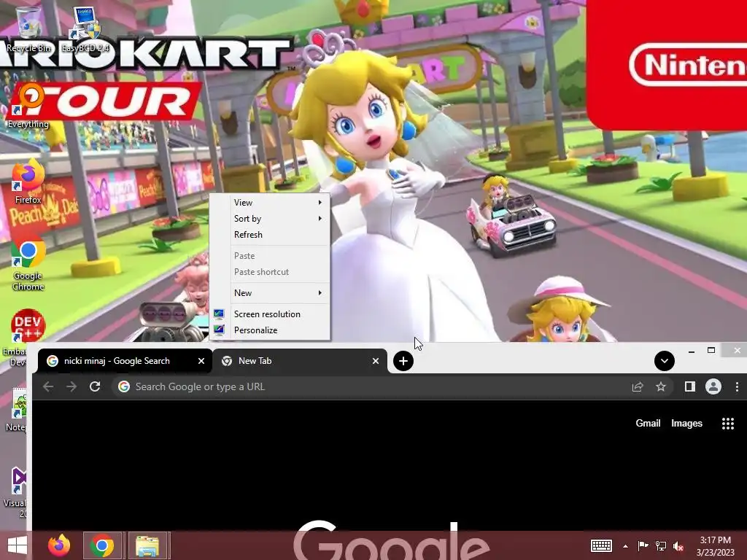747x560 pixels.
Task: Switch to the New Tab tab
Action: point(299,361)
